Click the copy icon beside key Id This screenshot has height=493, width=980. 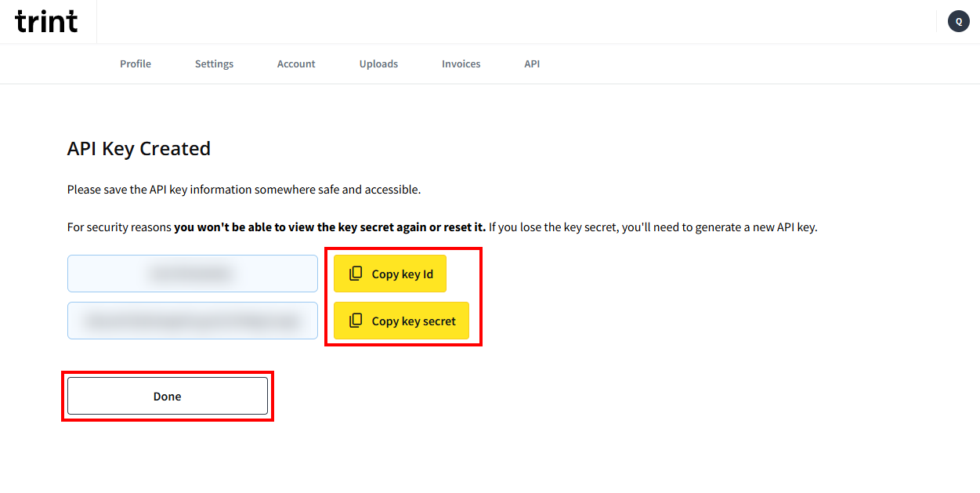tap(356, 274)
